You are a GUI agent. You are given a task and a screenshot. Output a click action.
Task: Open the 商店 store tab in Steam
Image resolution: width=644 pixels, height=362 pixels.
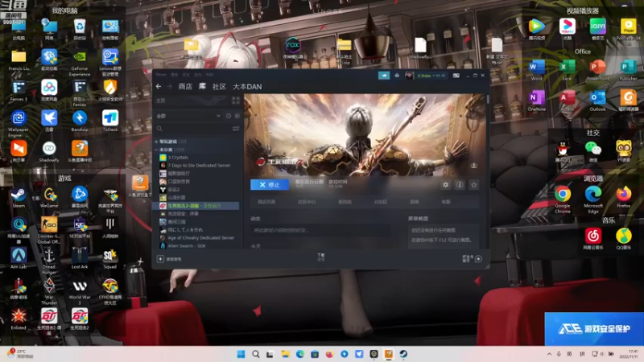tap(185, 87)
